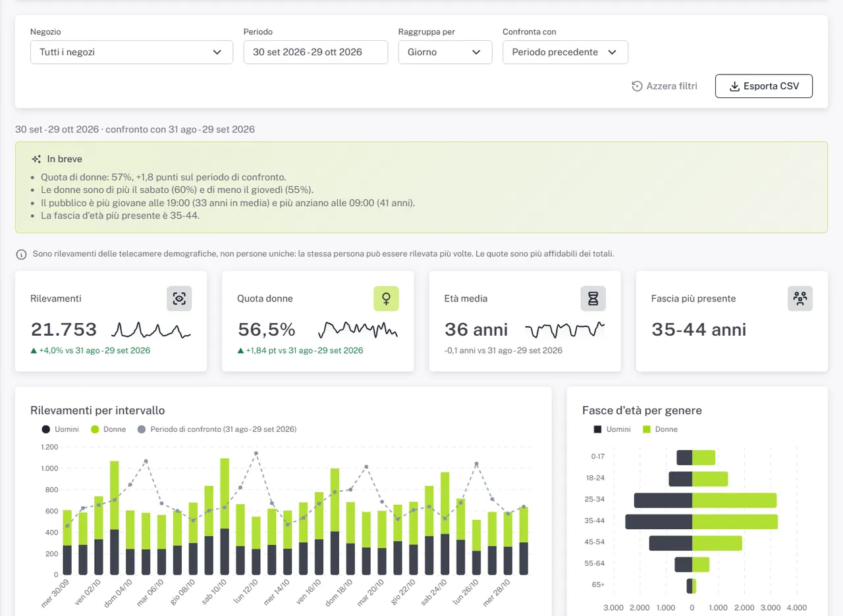Click the eye scan icon on Rilevamenti card
The image size is (843, 616).
click(x=179, y=299)
